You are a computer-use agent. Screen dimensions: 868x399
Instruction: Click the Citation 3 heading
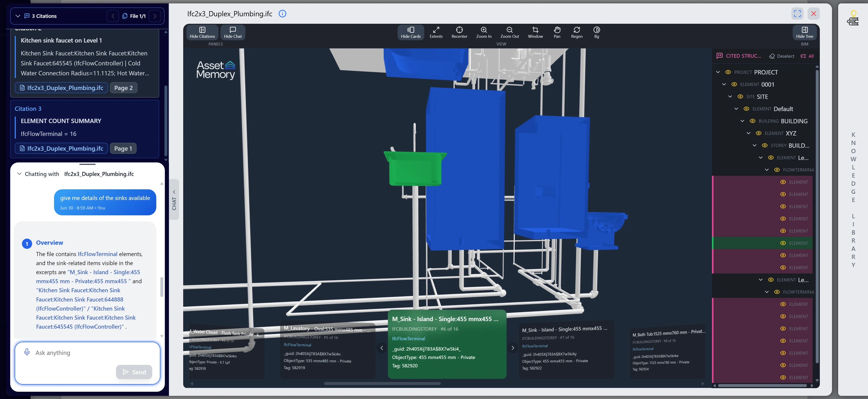coord(28,109)
